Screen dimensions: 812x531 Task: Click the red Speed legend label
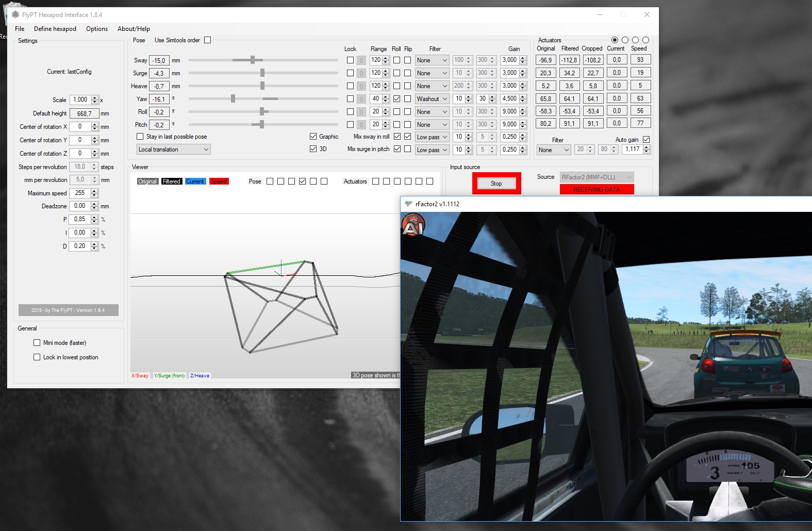pyautogui.click(x=219, y=181)
